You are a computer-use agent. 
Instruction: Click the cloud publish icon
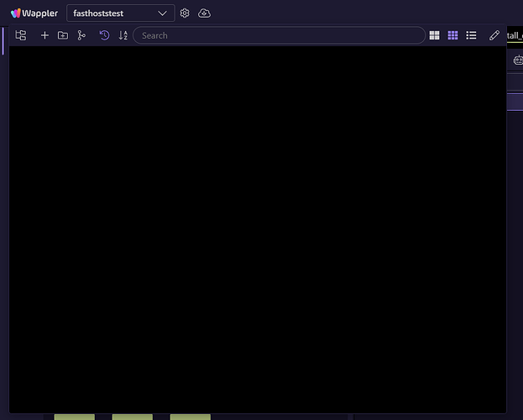coord(204,13)
